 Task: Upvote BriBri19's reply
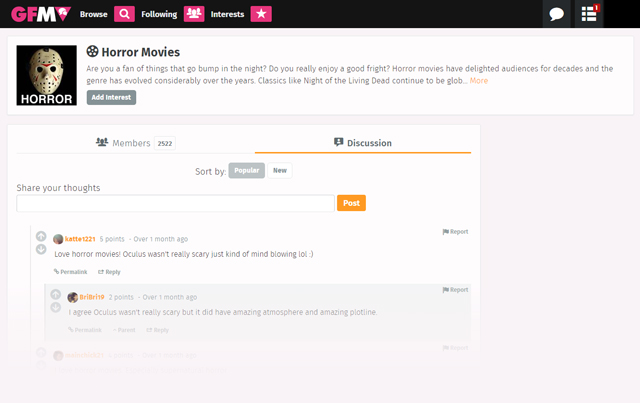click(x=56, y=294)
